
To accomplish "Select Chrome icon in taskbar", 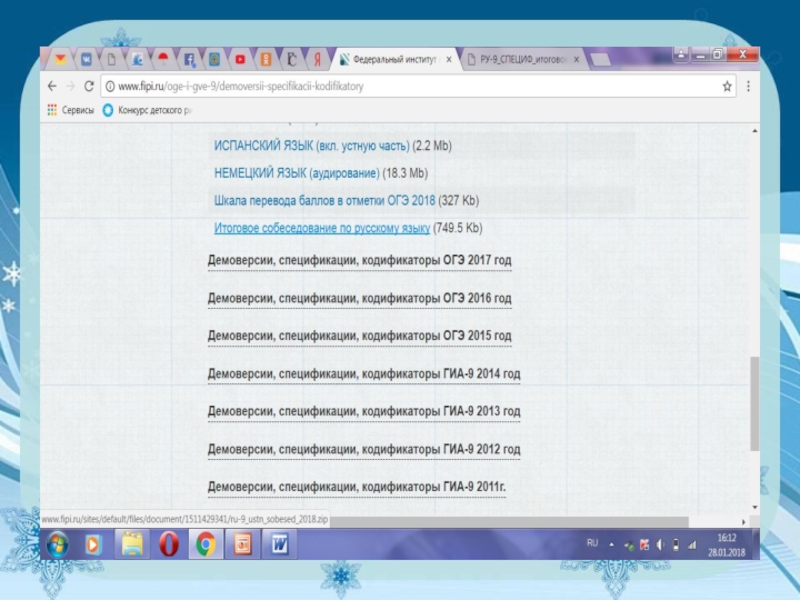I will point(206,544).
